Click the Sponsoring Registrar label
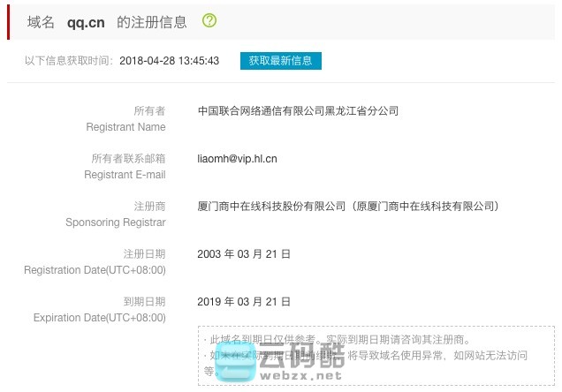 point(116,222)
